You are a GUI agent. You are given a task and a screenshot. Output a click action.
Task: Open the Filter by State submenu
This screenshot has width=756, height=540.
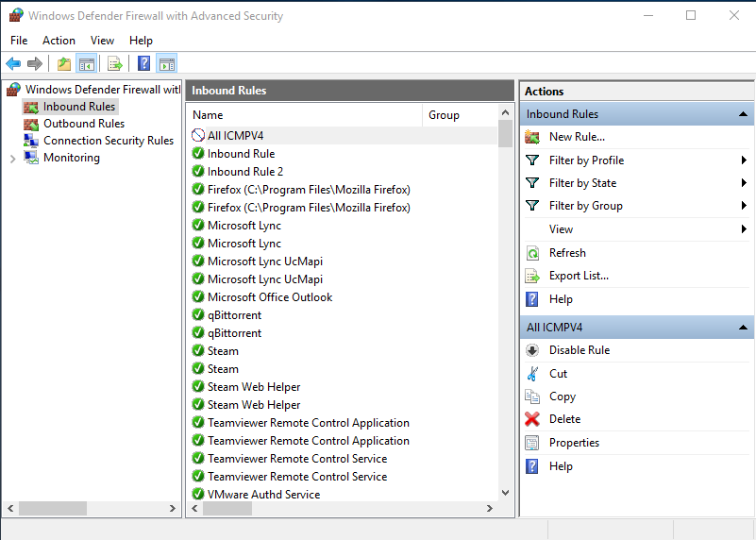coord(582,183)
